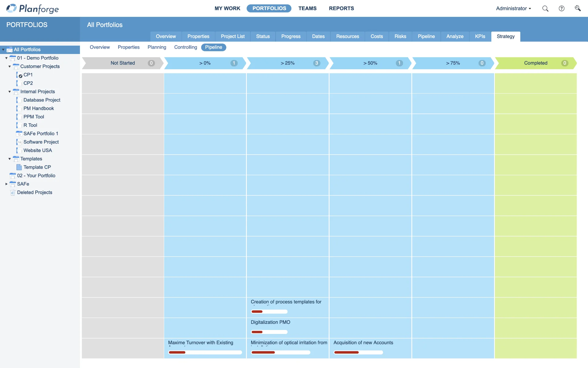
Task: Open the global search magnifier icon
Action: (x=545, y=8)
